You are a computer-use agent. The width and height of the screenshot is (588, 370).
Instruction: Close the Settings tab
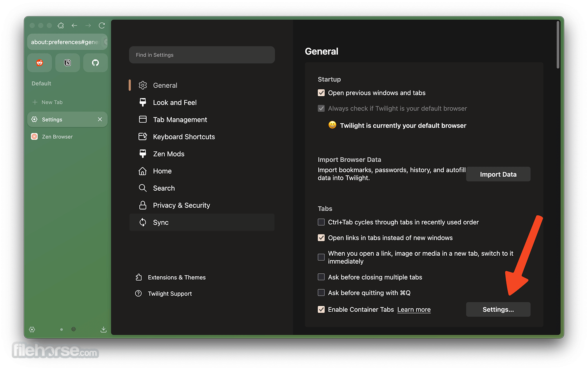pos(100,119)
